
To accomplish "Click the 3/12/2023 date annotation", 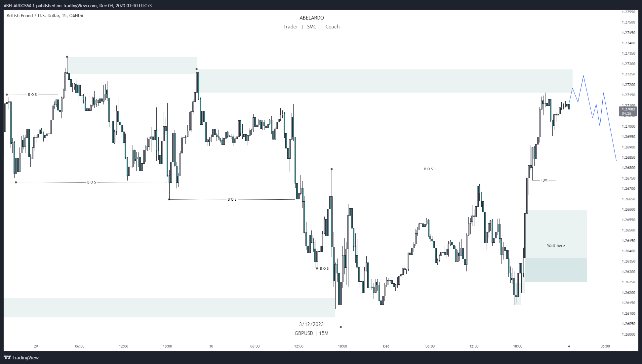I will [311, 324].
